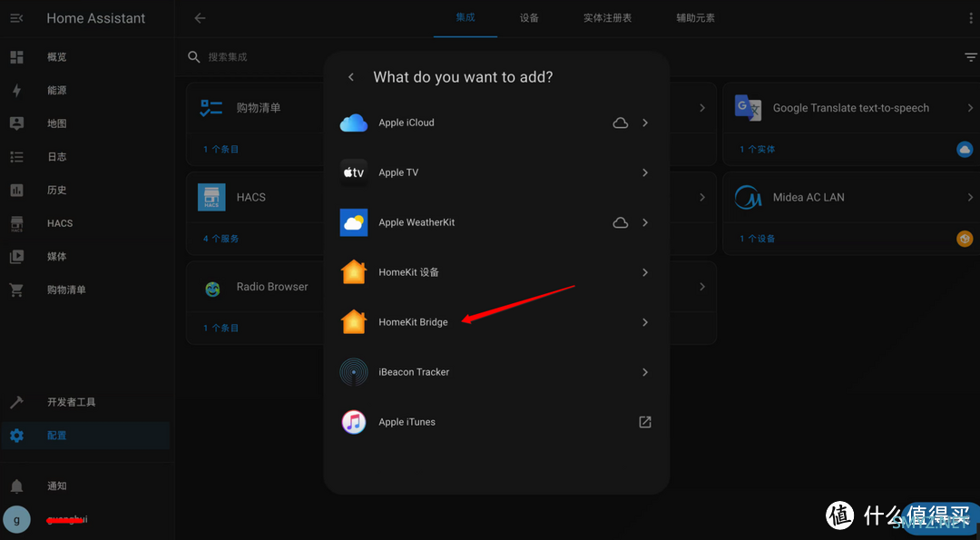Click the Radio Browser globe icon

click(x=212, y=288)
